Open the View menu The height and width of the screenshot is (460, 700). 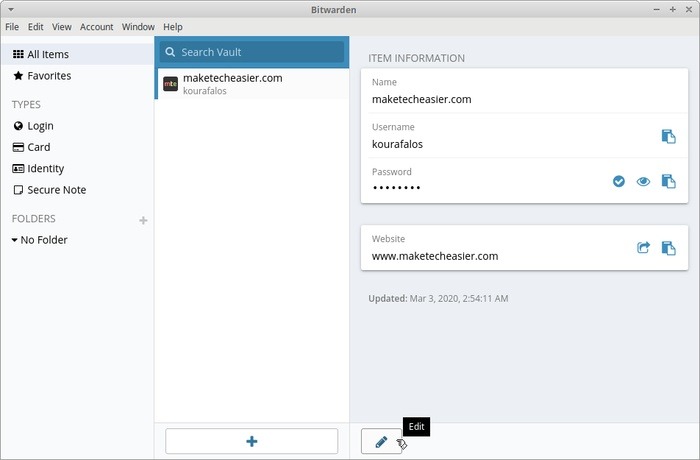(x=62, y=27)
